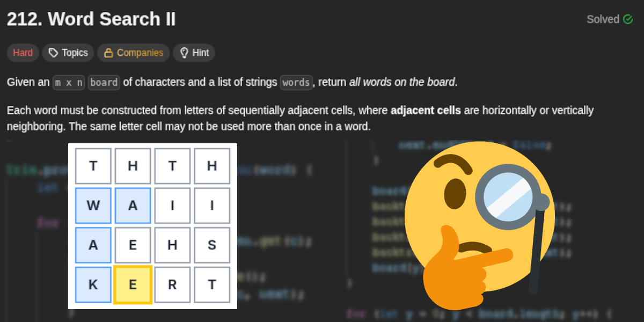Click the Hint lightbulb icon

[184, 53]
